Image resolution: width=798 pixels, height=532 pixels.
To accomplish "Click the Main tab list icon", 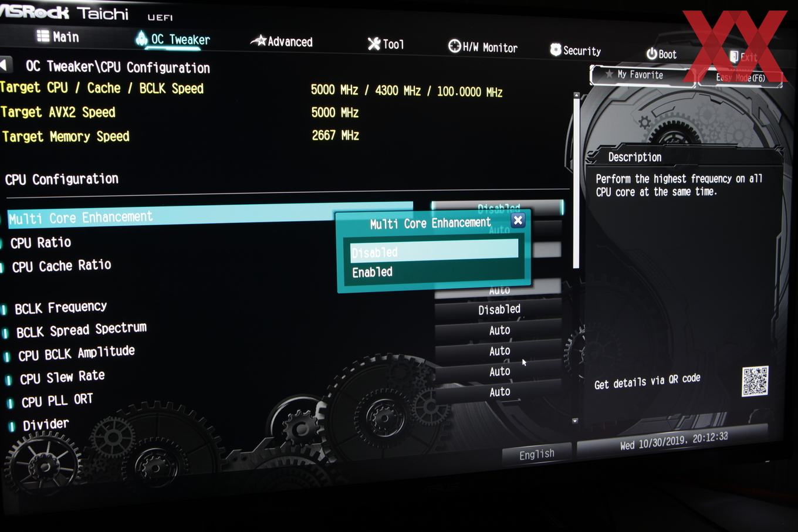I will [x=43, y=36].
